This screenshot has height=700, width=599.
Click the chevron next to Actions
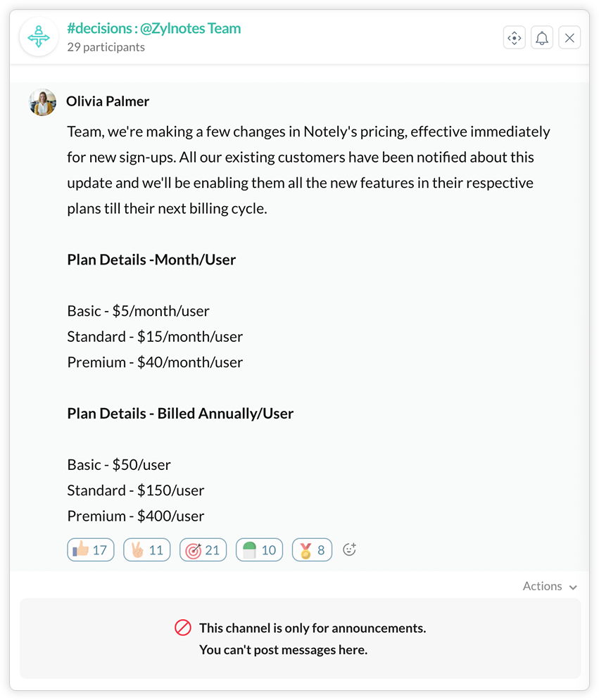click(573, 587)
